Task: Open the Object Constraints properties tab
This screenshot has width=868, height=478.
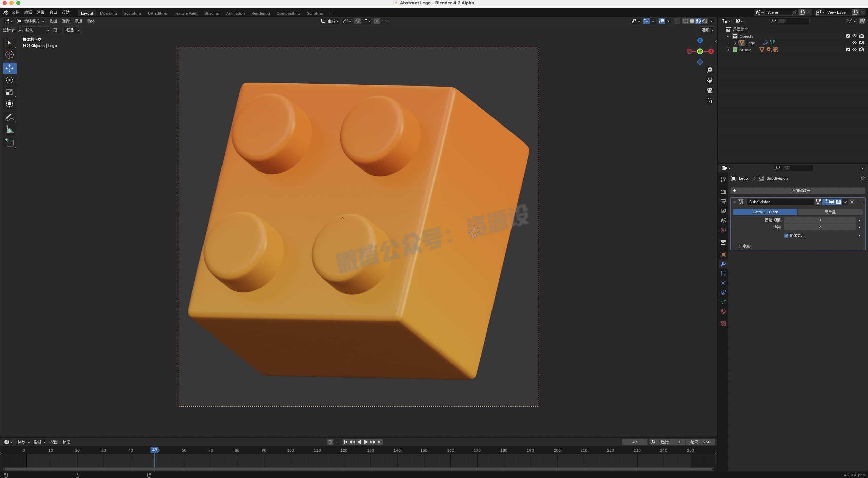Action: click(723, 292)
